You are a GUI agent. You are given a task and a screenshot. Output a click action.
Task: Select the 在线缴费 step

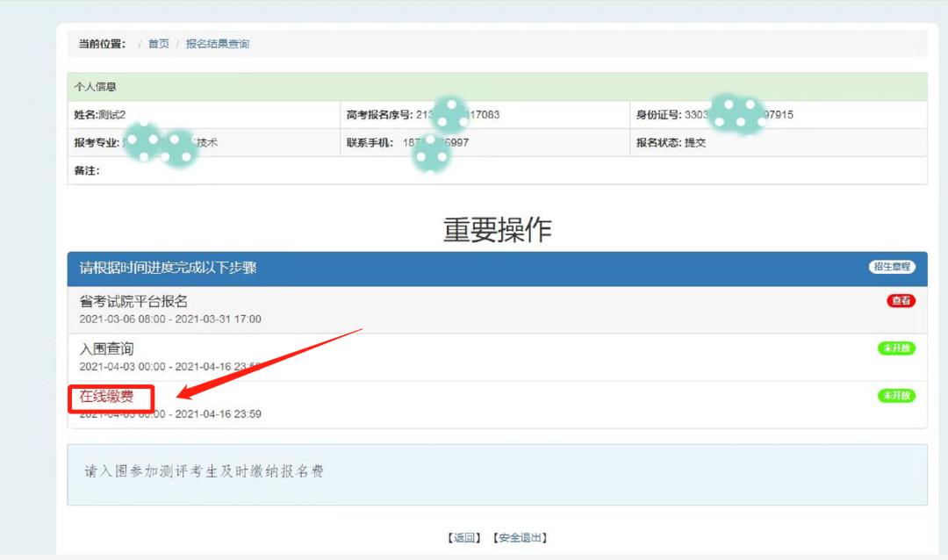[x=106, y=396]
